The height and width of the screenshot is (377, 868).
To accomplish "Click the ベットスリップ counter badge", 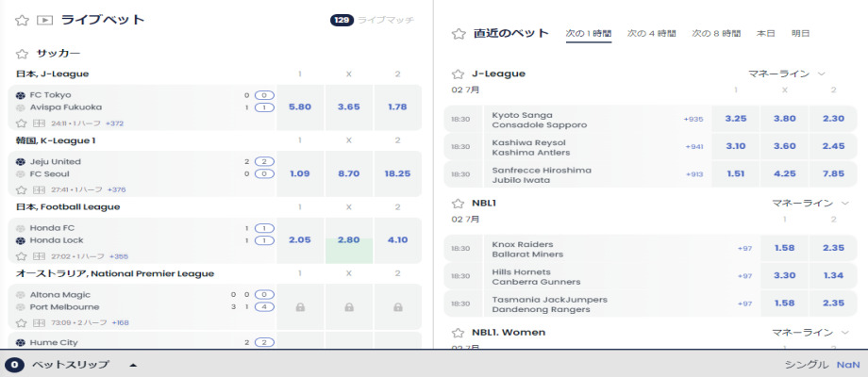I will (x=14, y=365).
